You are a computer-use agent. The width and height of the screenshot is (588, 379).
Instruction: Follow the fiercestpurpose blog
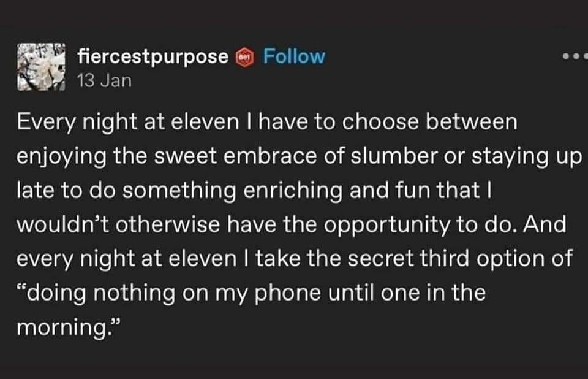click(294, 57)
